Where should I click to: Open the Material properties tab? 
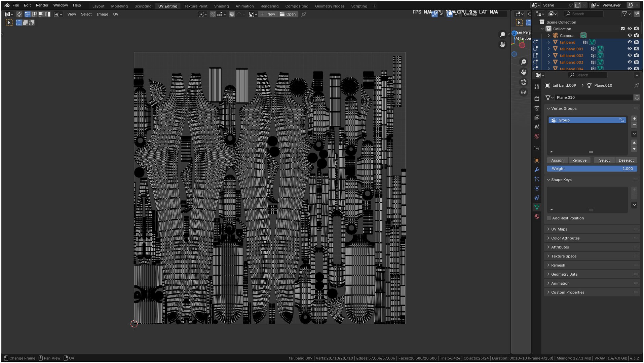coord(537,217)
